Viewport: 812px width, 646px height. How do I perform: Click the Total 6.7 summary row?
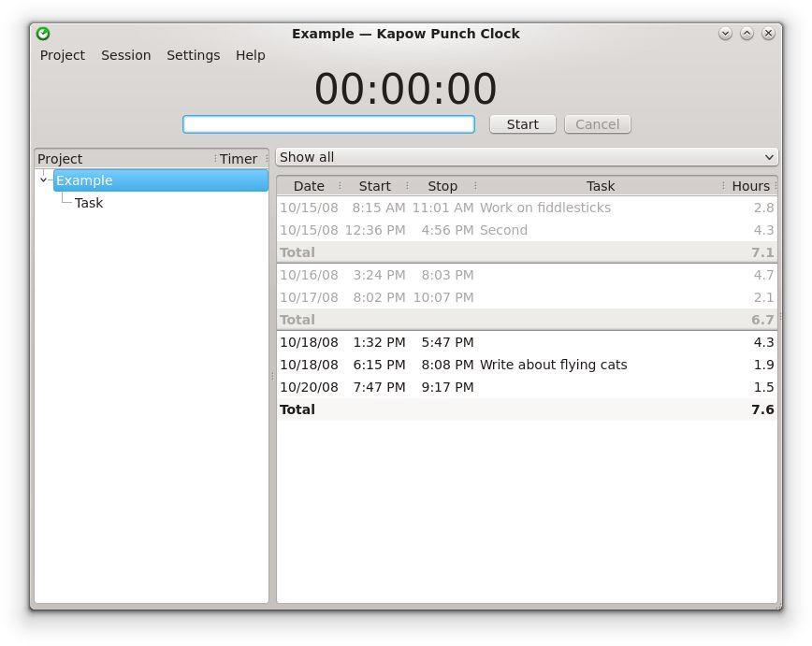tap(527, 320)
